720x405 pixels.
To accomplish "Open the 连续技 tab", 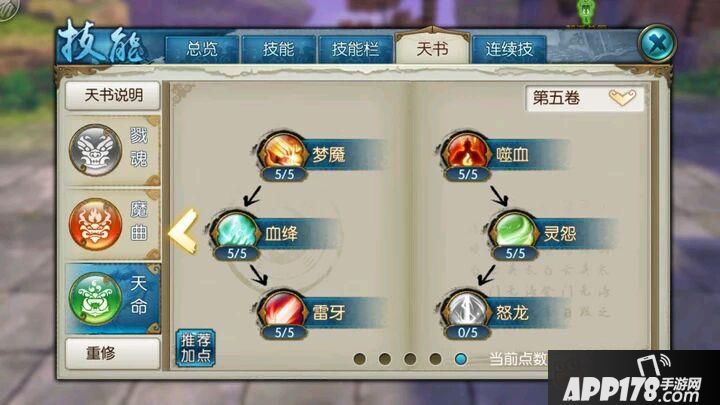I will pyautogui.click(x=509, y=49).
